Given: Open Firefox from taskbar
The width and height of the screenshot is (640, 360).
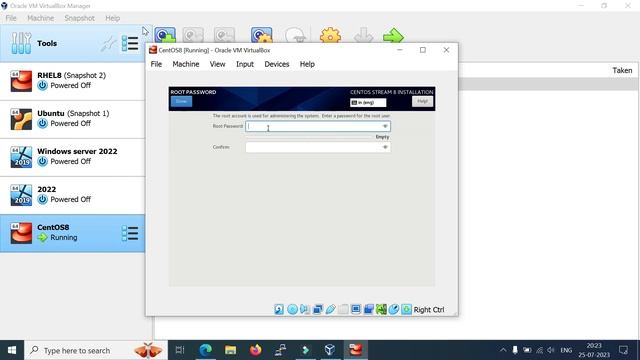Looking at the screenshot, I should 256,350.
